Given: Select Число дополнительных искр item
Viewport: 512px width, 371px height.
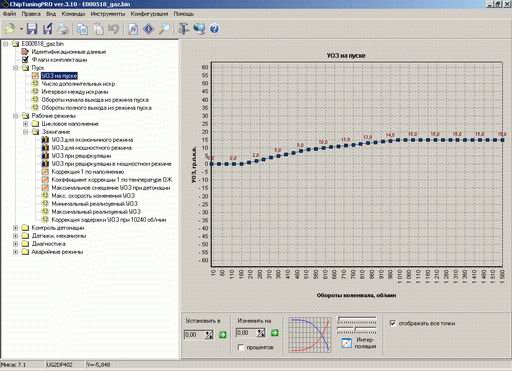Looking at the screenshot, I should (x=78, y=84).
